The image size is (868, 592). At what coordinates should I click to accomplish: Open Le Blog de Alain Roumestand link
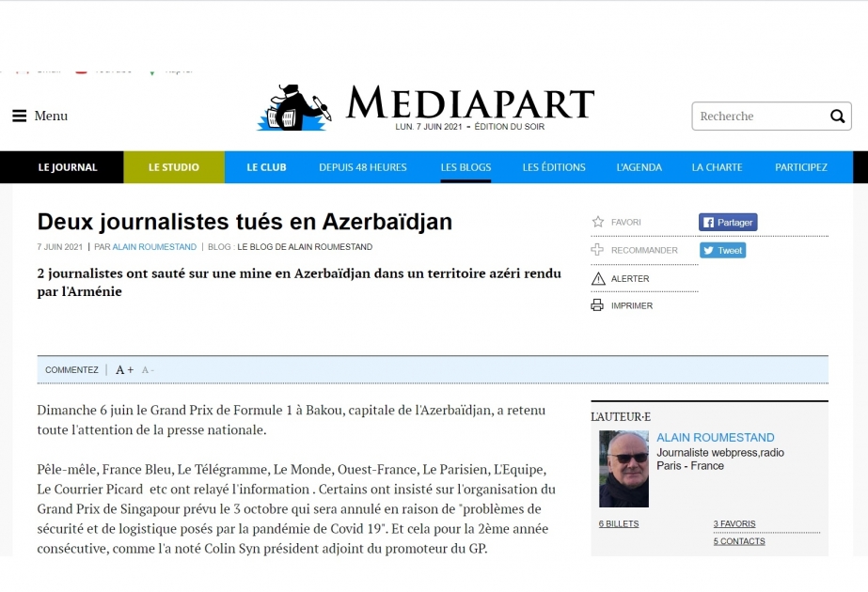tap(305, 247)
